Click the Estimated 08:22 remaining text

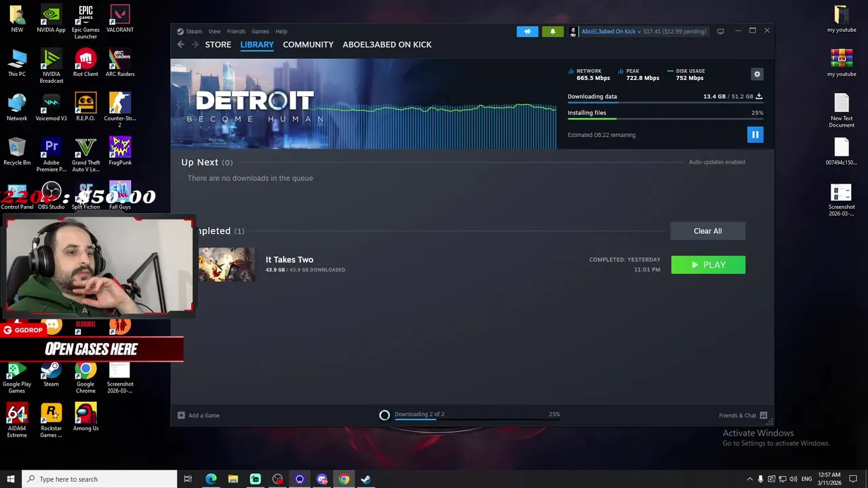pyautogui.click(x=601, y=135)
